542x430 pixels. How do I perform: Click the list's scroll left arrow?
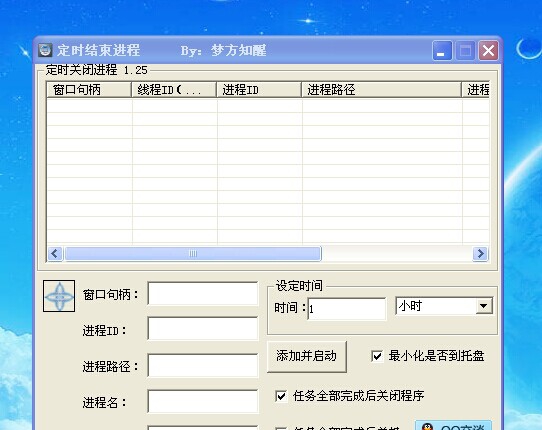tap(55, 254)
